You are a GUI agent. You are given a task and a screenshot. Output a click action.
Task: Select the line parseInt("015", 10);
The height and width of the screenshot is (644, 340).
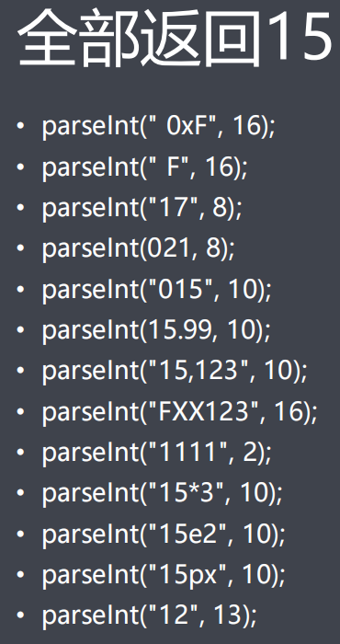156,290
